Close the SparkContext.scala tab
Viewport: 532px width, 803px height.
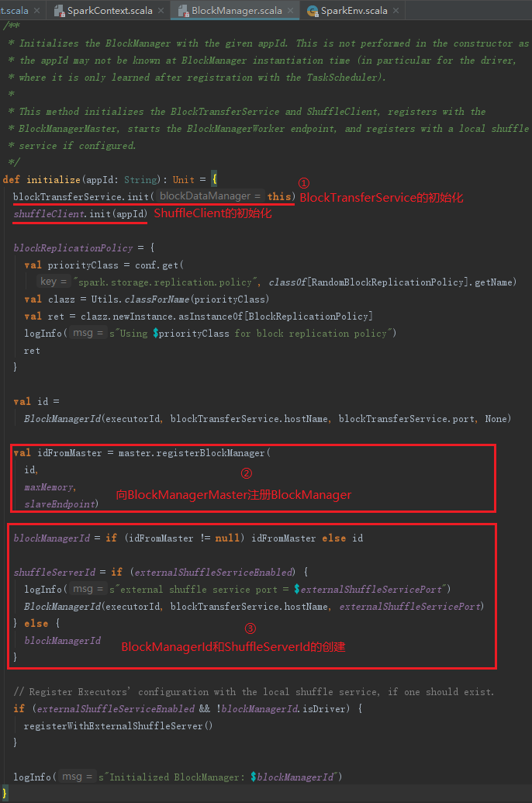coord(161,10)
